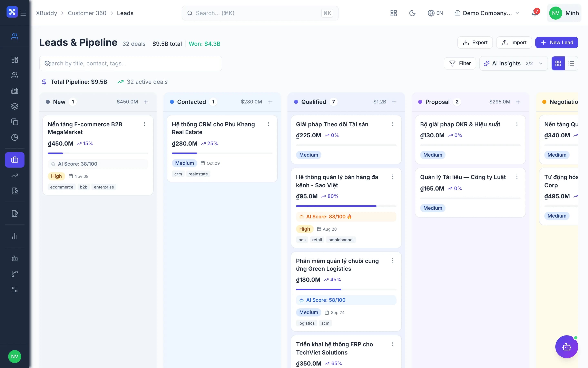Open the Proposal column header
Screen dimensions: 588x368
470,102
